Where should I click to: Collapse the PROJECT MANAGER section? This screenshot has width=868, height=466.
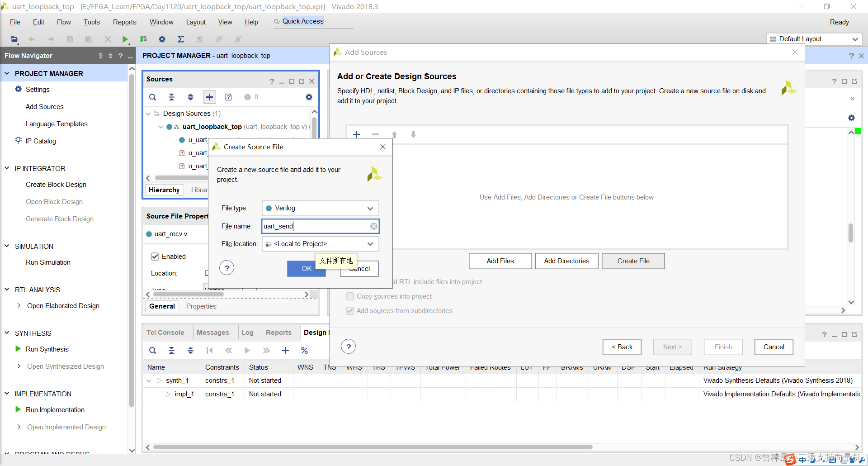click(x=7, y=73)
